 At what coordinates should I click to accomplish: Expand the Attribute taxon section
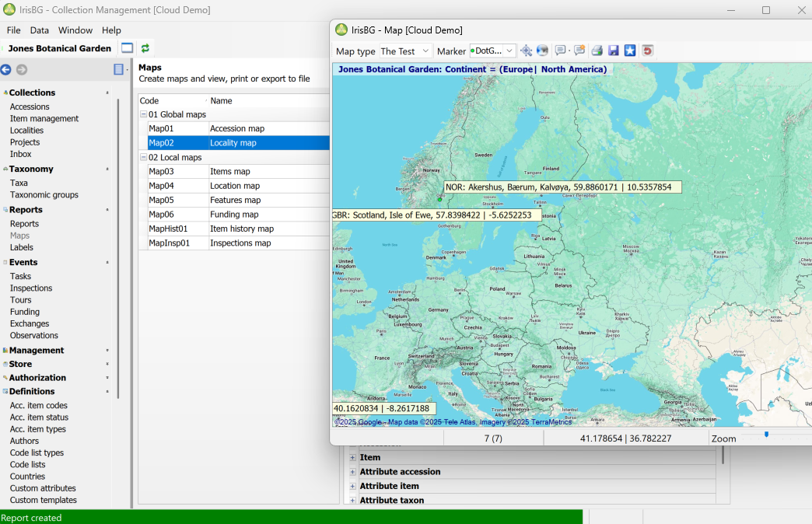point(352,500)
